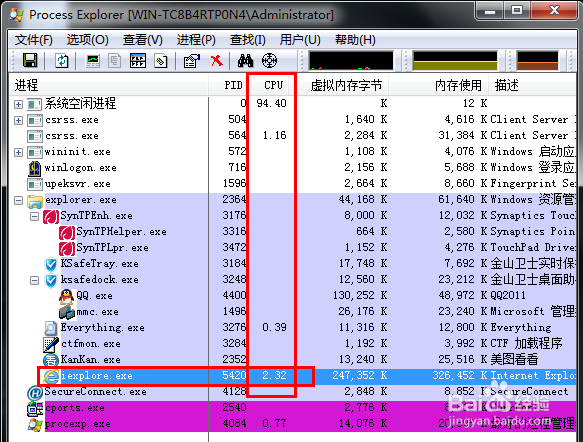Select the SynTPLpr.exe process row
The image size is (583, 442).
292,248
